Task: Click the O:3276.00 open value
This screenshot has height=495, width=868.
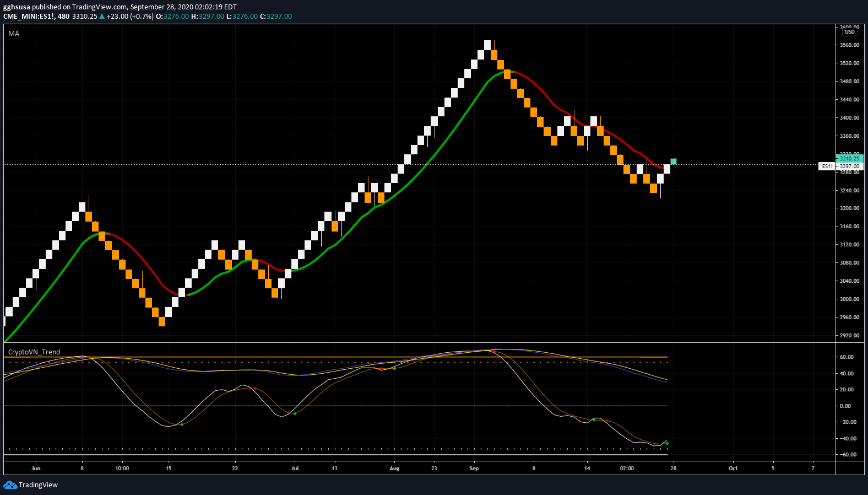Action: click(172, 16)
